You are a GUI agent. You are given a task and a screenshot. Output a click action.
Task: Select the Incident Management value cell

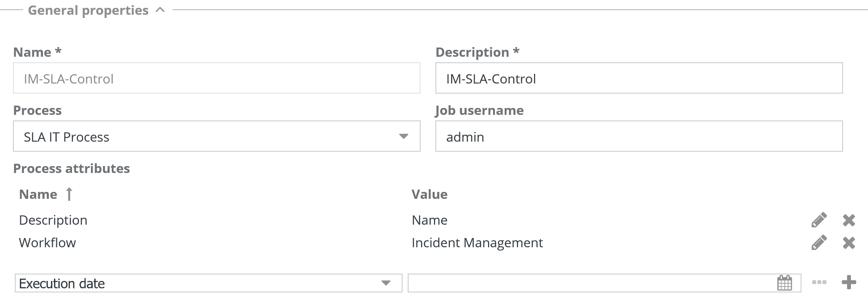477,243
